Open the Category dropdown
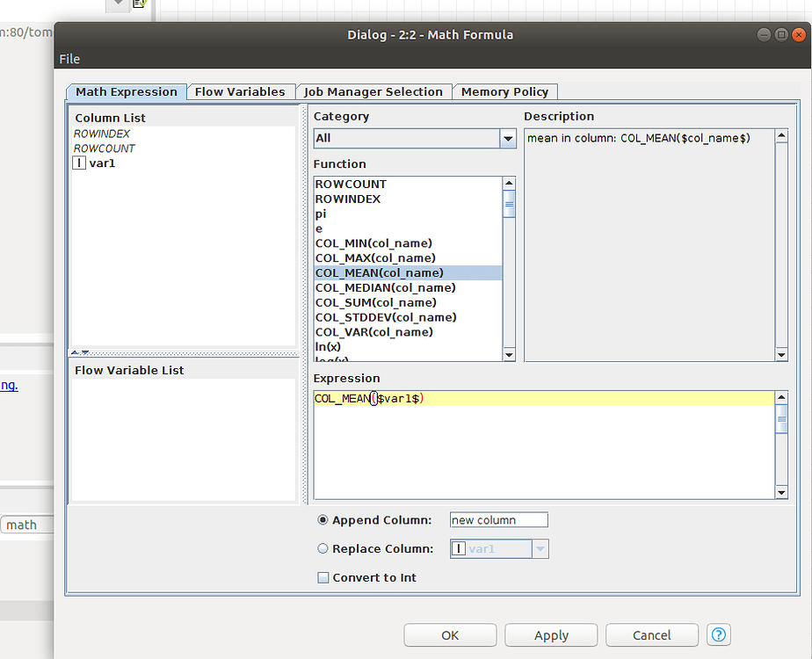The width and height of the screenshot is (812, 659). 507,139
